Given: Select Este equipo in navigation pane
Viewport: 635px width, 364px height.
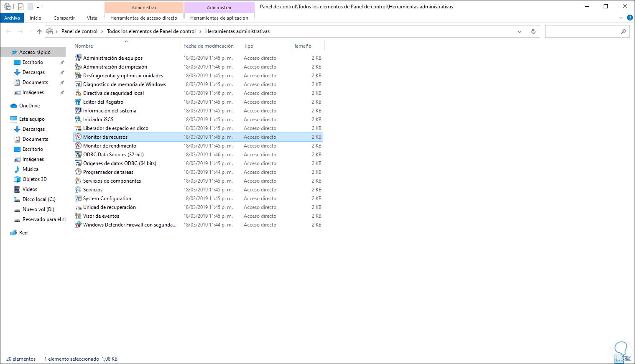Looking at the screenshot, I should click(32, 119).
